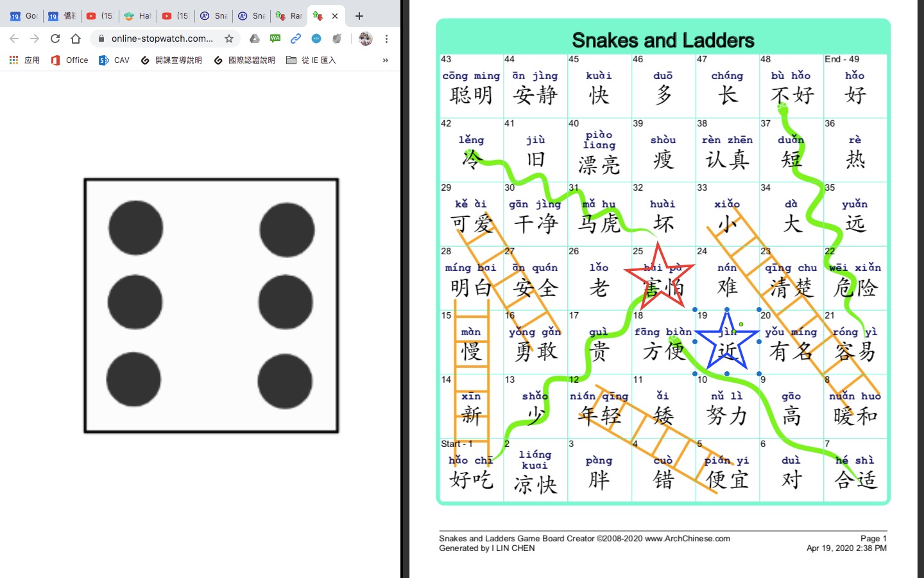Screen dimensions: 924x578
Task: Click the 'Snakes and Ladders' board title
Action: pos(663,40)
